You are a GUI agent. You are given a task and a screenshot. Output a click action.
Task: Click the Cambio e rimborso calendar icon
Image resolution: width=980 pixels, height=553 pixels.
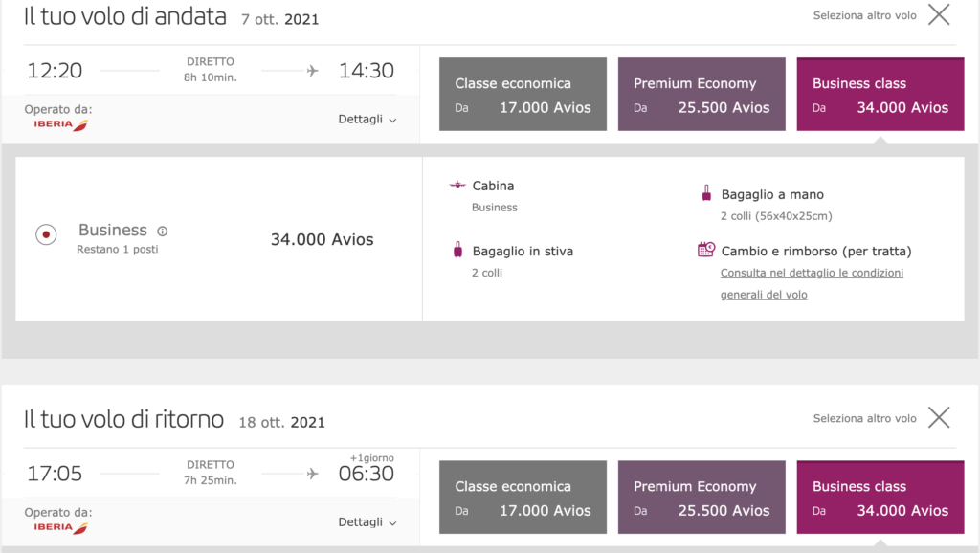pyautogui.click(x=706, y=250)
